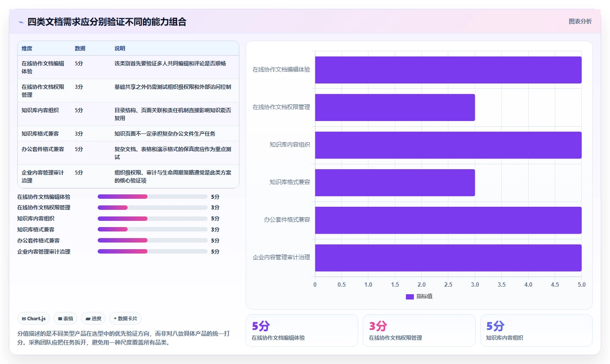This screenshot has height=364, width=610.
Task: Click the page title 四类文档需求应分别验证不同的能力组合
Action: pyautogui.click(x=107, y=22)
